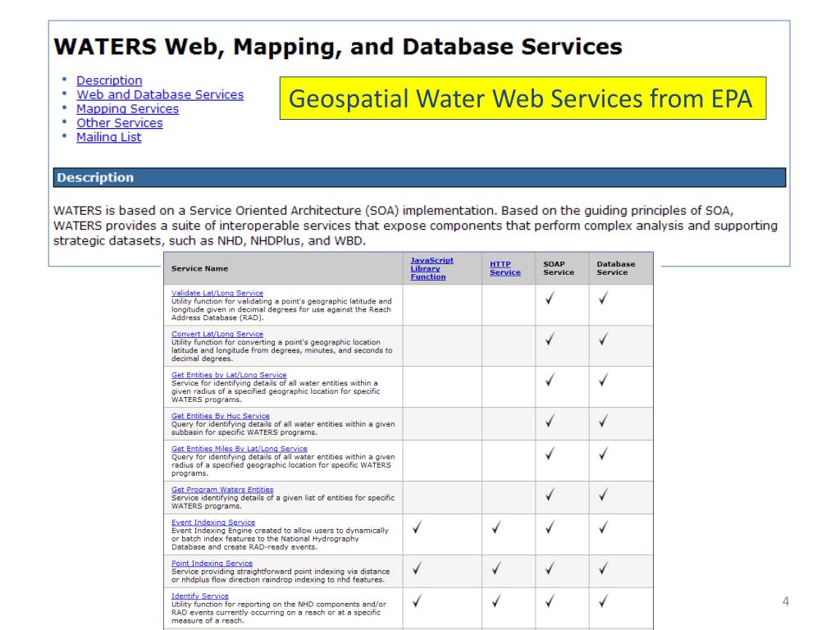Click SOAP checkmark in Point Indexing row
This screenshot has width=840, height=630.
click(x=550, y=568)
